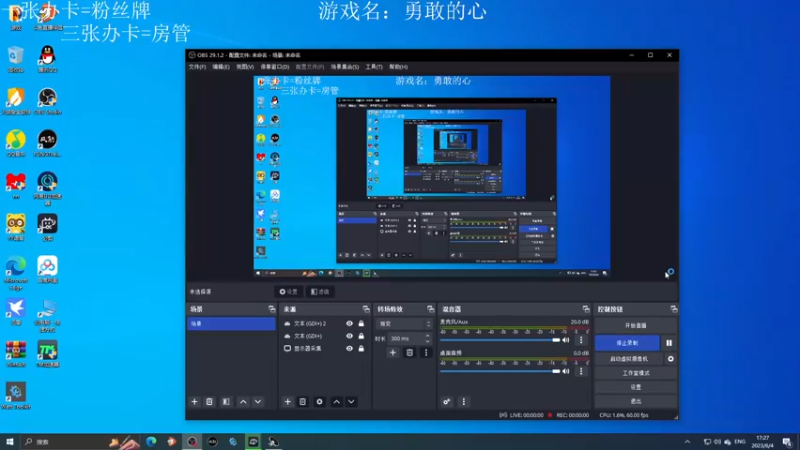800x450 pixels.
Task: Open Settings button in Controls panel
Action: 636,387
